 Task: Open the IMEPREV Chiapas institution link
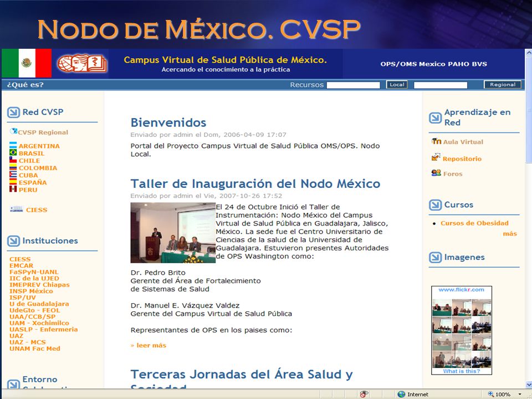[x=40, y=285]
